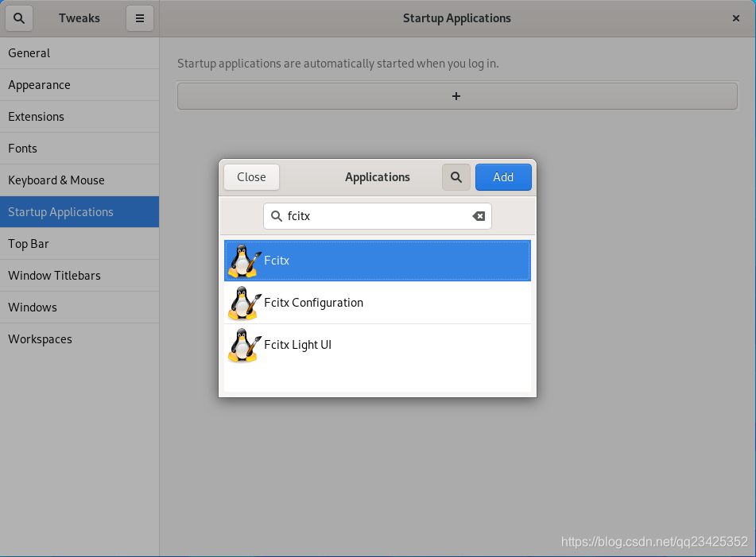The image size is (756, 557).
Task: Add a startup application with plus button
Action: coord(457,96)
